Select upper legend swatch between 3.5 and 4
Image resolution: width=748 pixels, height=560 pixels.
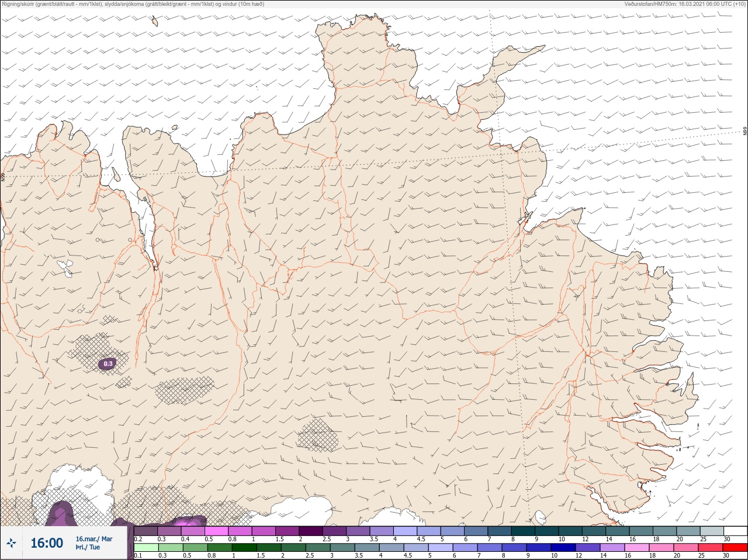tap(382, 531)
